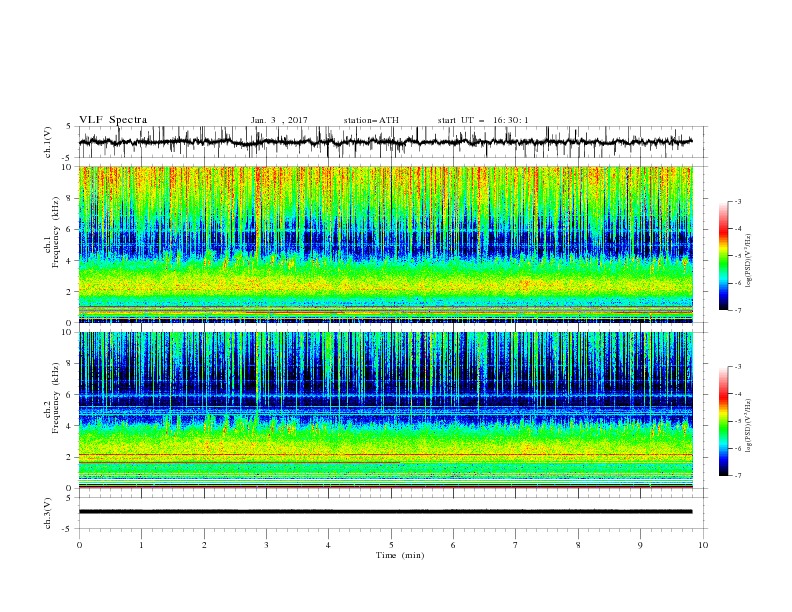Click time axis tick label "6"
The width and height of the screenshot is (792, 612).
(453, 545)
